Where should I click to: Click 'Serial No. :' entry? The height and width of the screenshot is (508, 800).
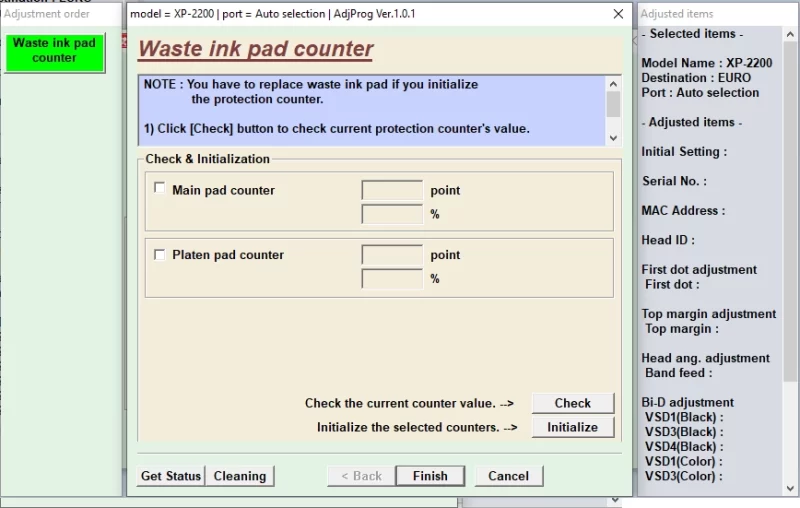[x=674, y=181]
